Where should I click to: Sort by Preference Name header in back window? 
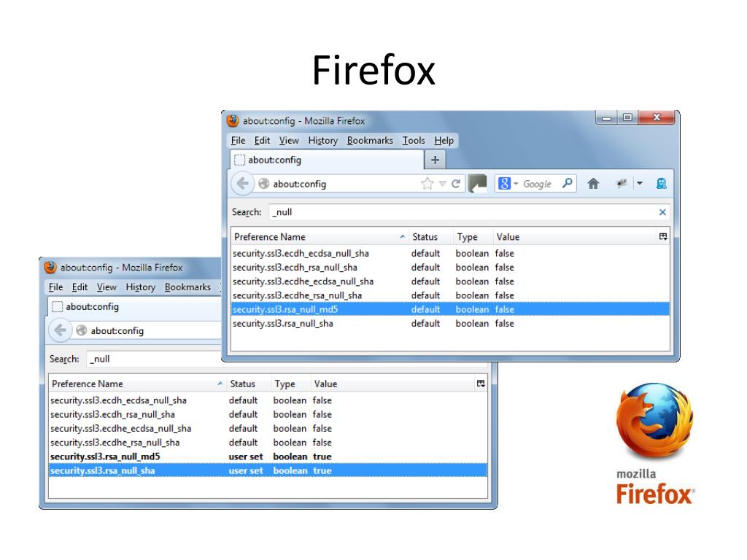point(136,384)
